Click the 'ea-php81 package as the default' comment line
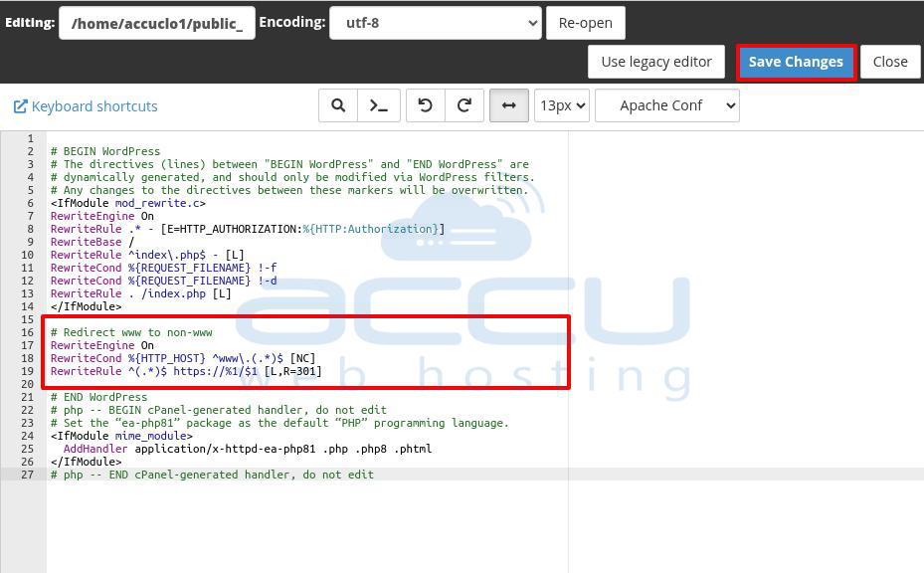 pos(279,423)
